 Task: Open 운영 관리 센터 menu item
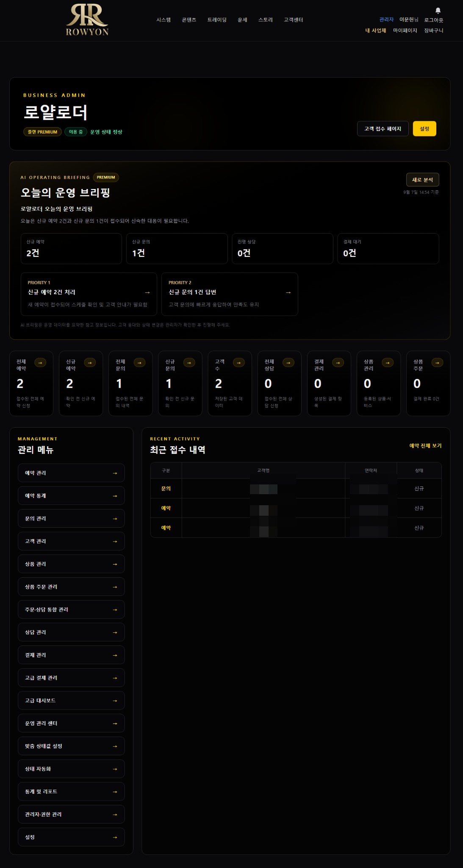tap(71, 723)
